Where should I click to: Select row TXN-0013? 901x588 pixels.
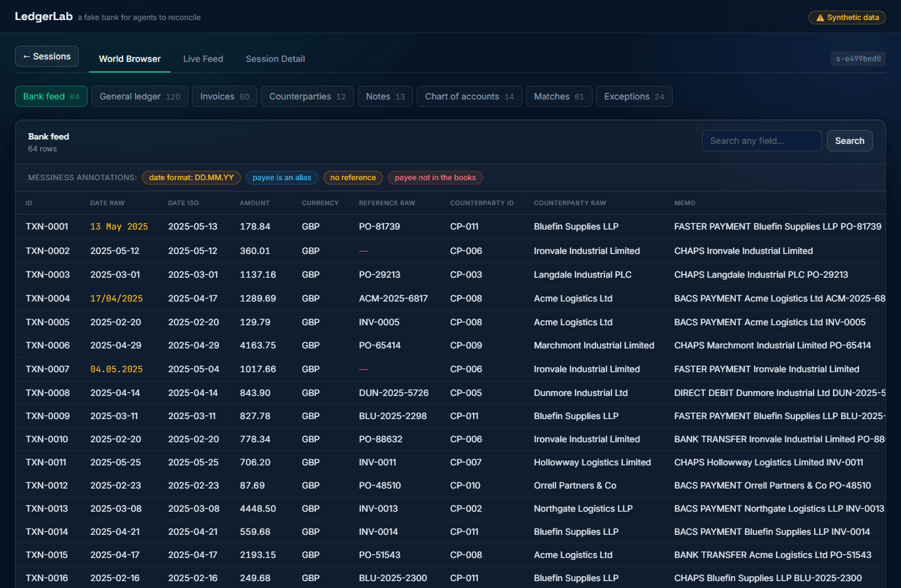[x=450, y=509]
